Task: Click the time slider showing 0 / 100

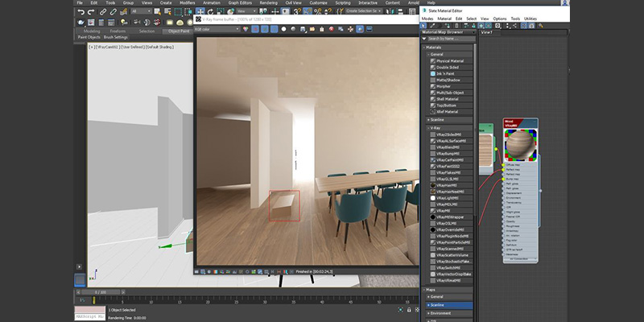Action: coord(101,292)
